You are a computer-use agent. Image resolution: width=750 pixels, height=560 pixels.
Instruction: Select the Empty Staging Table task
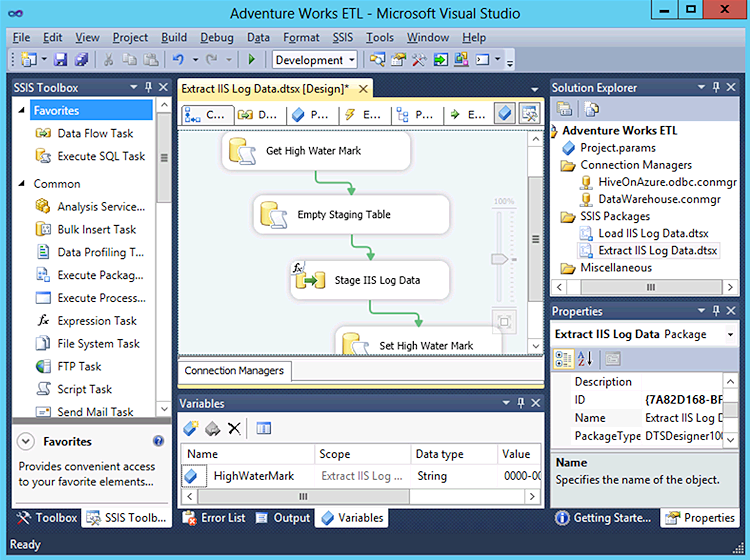point(352,215)
